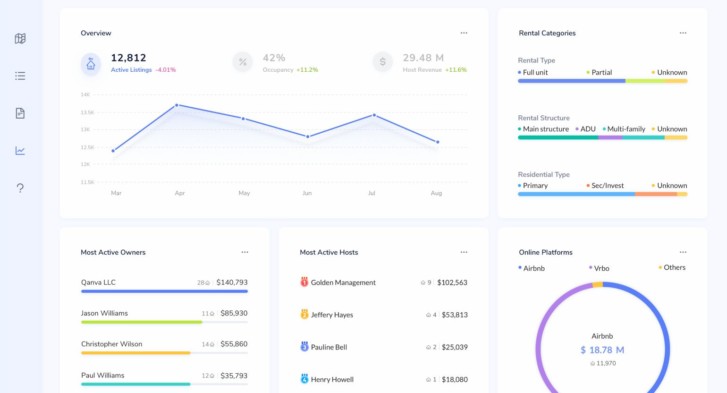Viewport: 727px width, 393px height.
Task: Select the Jun data point on chart
Action: pos(308,136)
